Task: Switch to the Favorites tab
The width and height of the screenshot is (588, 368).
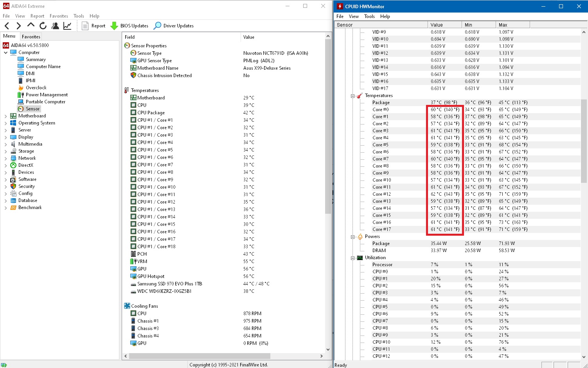Action: [31, 36]
